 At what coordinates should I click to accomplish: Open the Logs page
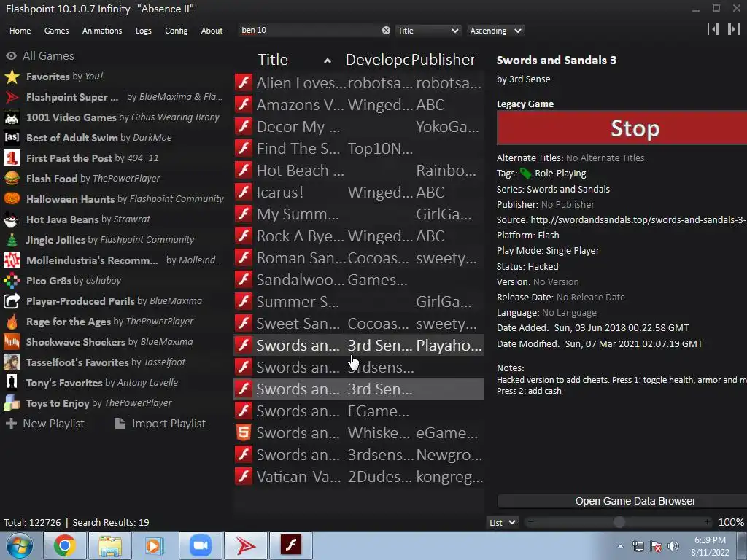(144, 31)
